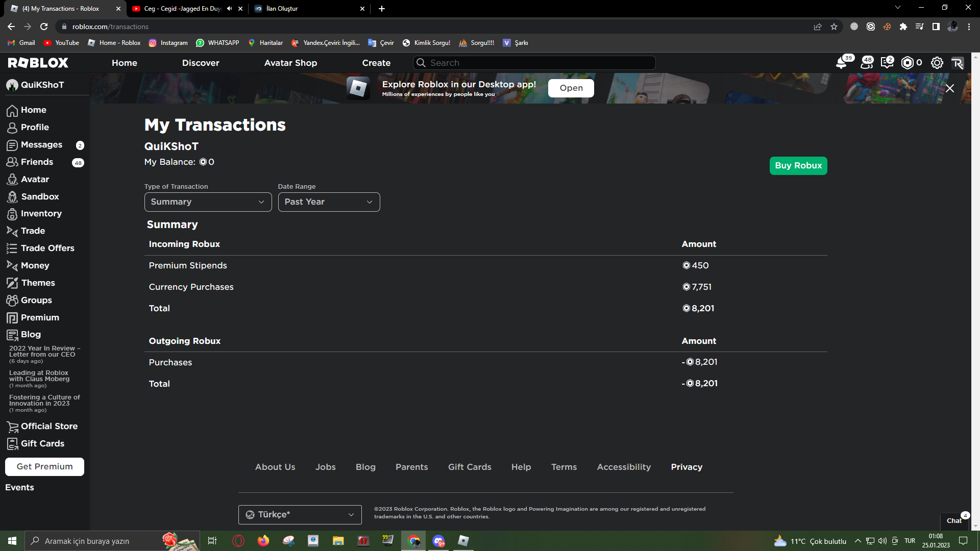Open the notifications bell icon
This screenshot has height=551, width=980.
pos(841,63)
